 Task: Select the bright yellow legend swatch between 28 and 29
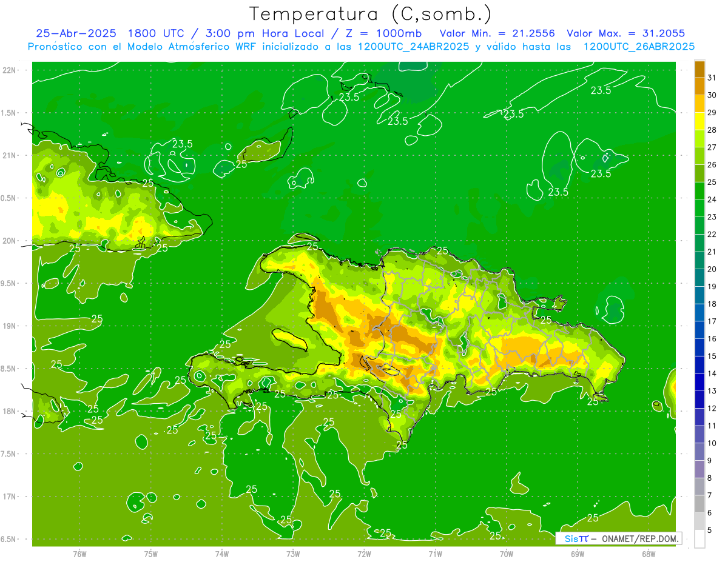click(699, 121)
